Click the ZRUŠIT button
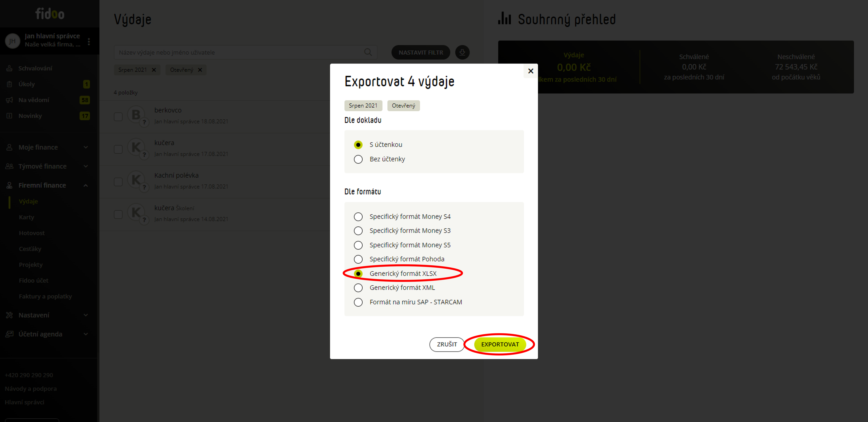The image size is (868, 422). 447,344
